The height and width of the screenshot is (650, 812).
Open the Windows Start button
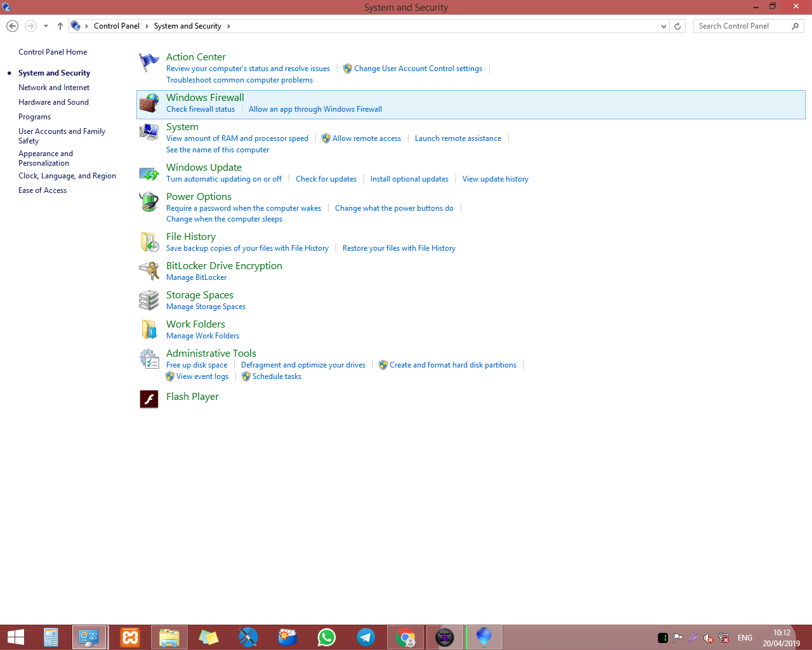tap(16, 637)
